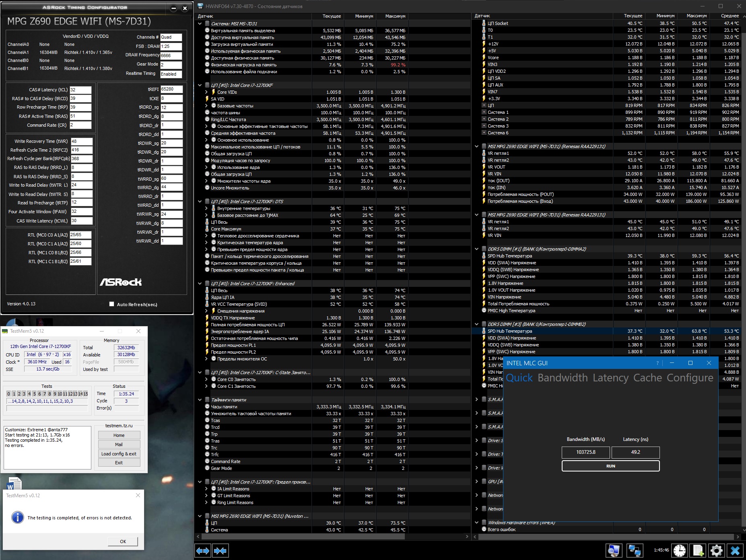Image resolution: width=746 pixels, height=560 pixels.
Task: Click the lightning icon beside Предел мощности PL1
Action: [x=207, y=345]
